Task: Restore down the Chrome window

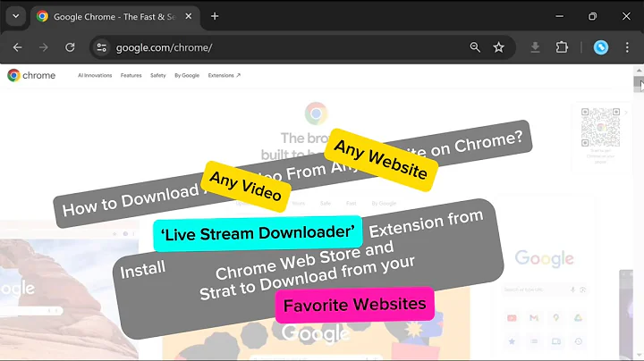Action: point(593,16)
